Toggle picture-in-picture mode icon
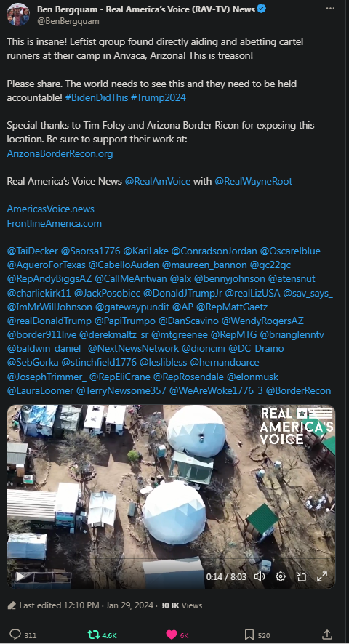This screenshot has height=644, width=349. click(x=301, y=576)
